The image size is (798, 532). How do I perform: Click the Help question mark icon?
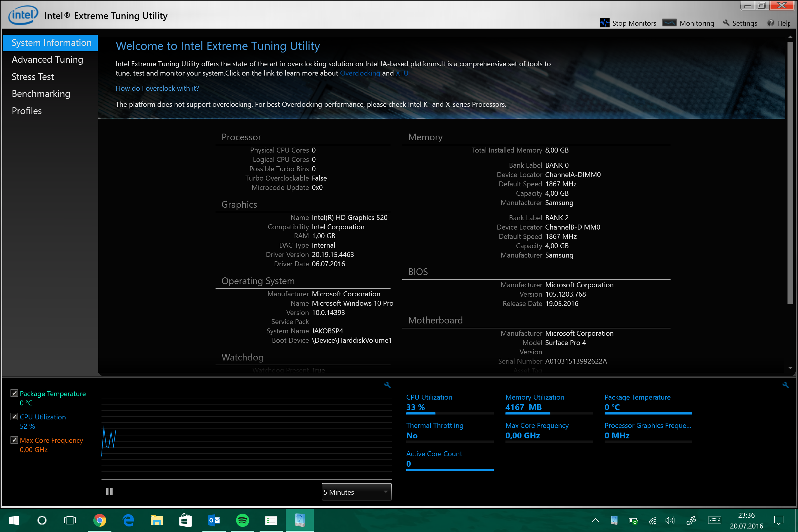771,23
